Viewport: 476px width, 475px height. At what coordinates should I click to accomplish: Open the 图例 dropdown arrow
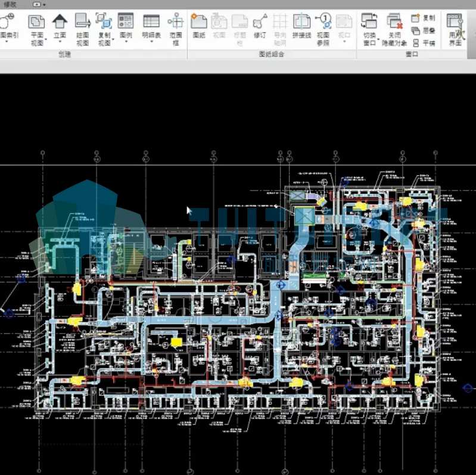(126, 42)
